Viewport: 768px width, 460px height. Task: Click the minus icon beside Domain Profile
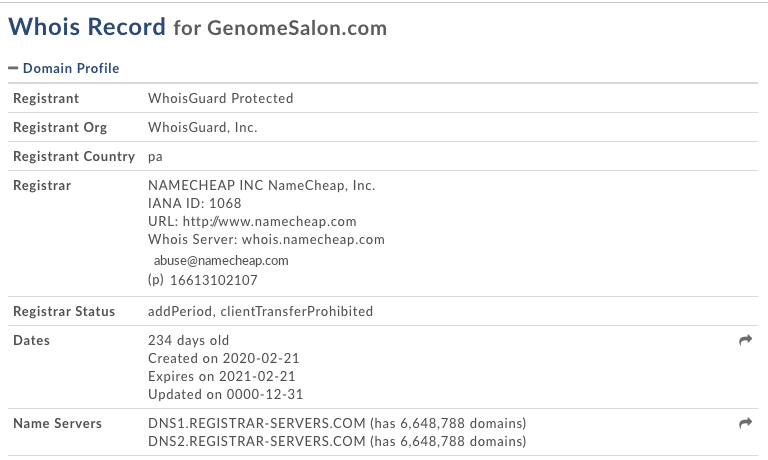point(13,68)
